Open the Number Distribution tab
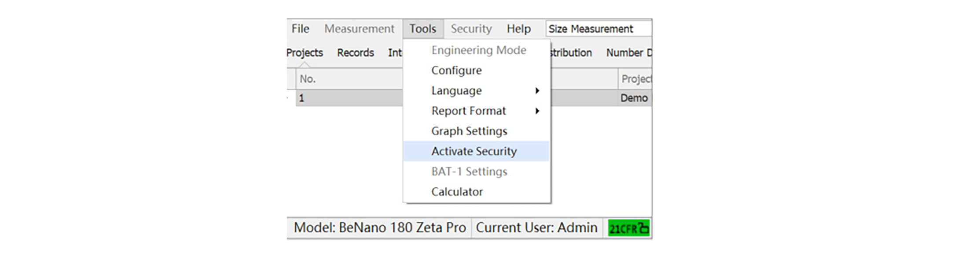The height and width of the screenshot is (268, 980). [628, 53]
